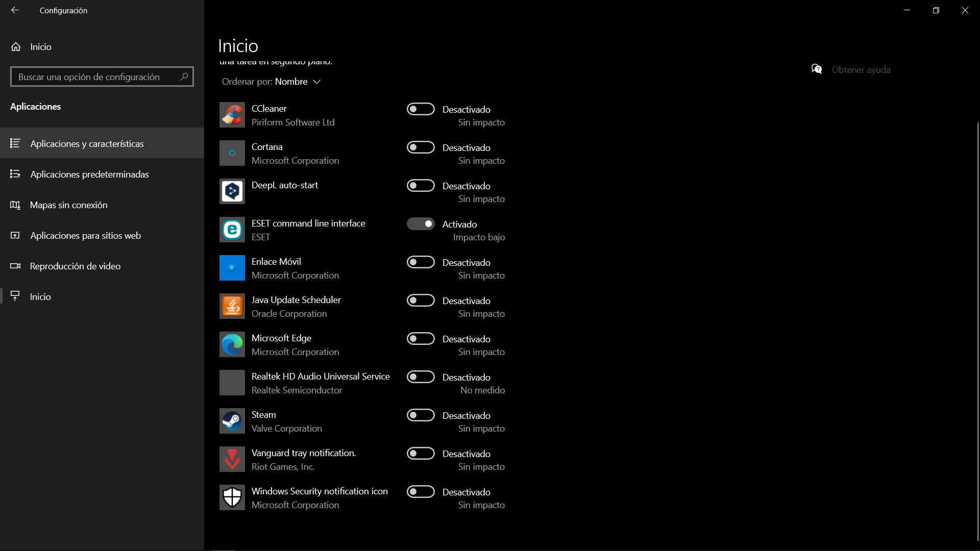Image resolution: width=980 pixels, height=551 pixels.
Task: Click the startup icon beside sidebar Inicio
Action: pos(15,296)
